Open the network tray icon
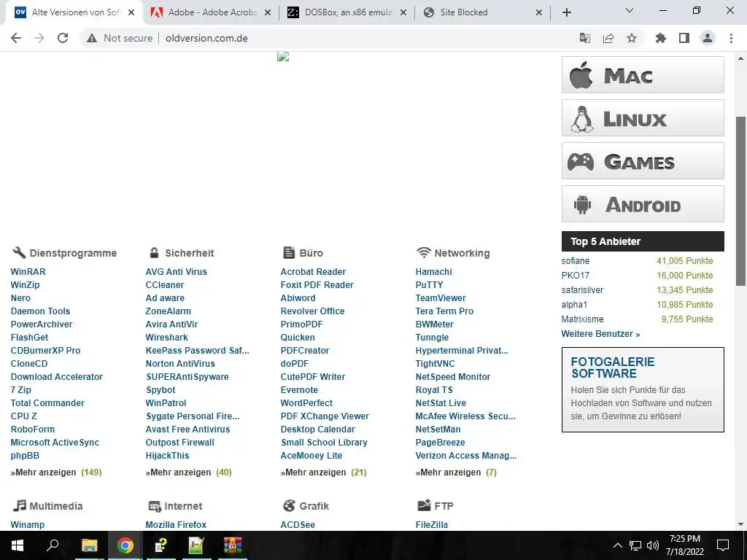The width and height of the screenshot is (747, 560). (635, 545)
